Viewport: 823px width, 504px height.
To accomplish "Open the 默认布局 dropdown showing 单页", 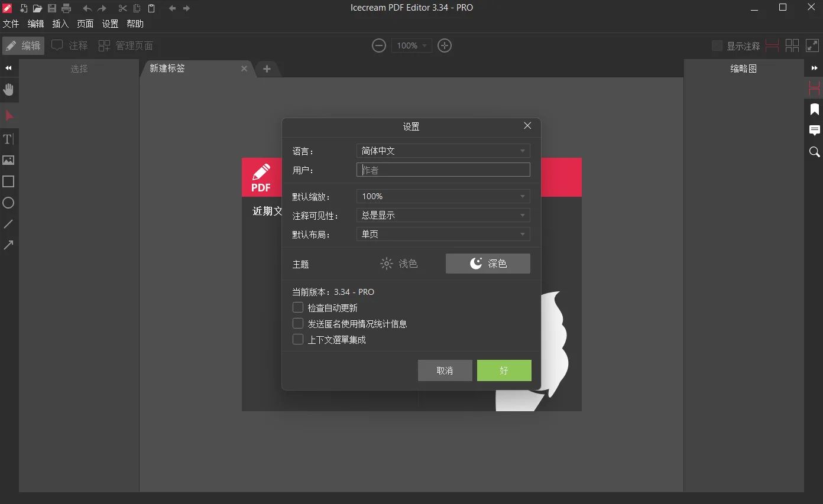I will (443, 234).
